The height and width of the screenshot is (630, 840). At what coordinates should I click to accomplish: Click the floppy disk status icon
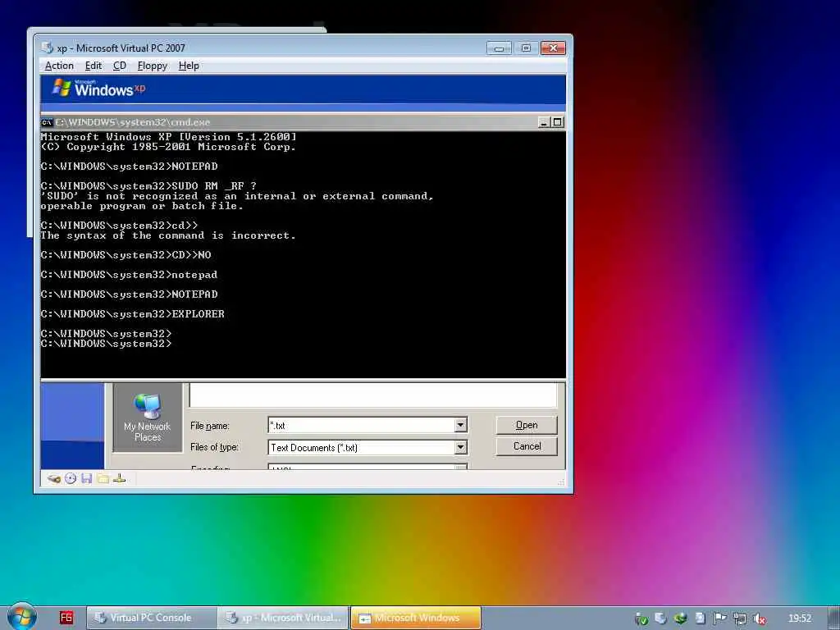coord(87,478)
